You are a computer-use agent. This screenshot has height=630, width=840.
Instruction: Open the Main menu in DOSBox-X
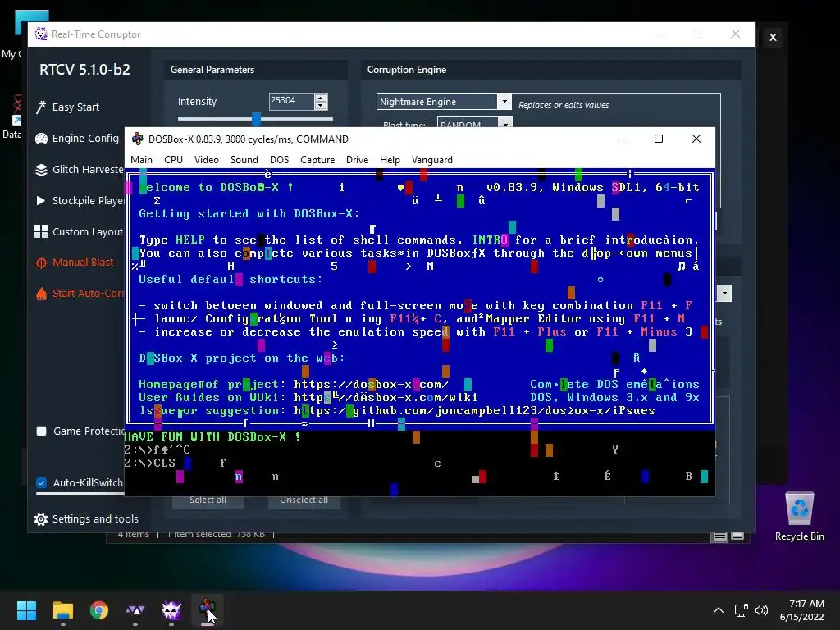pyautogui.click(x=141, y=160)
